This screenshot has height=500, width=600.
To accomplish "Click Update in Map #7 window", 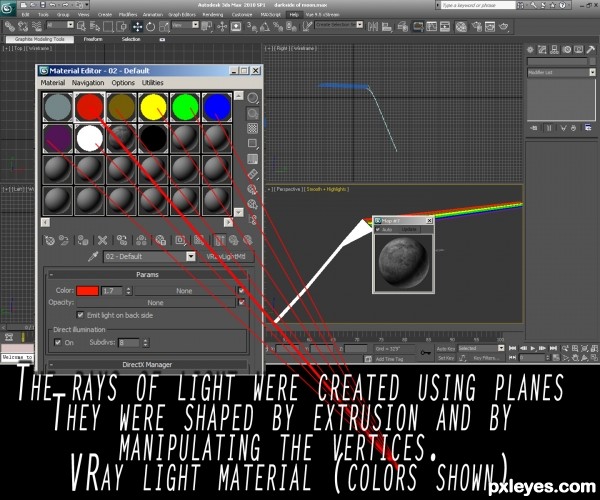I will (409, 229).
